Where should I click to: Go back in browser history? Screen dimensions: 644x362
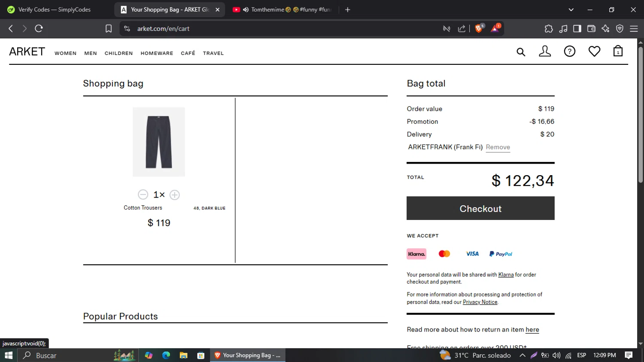[x=11, y=28]
